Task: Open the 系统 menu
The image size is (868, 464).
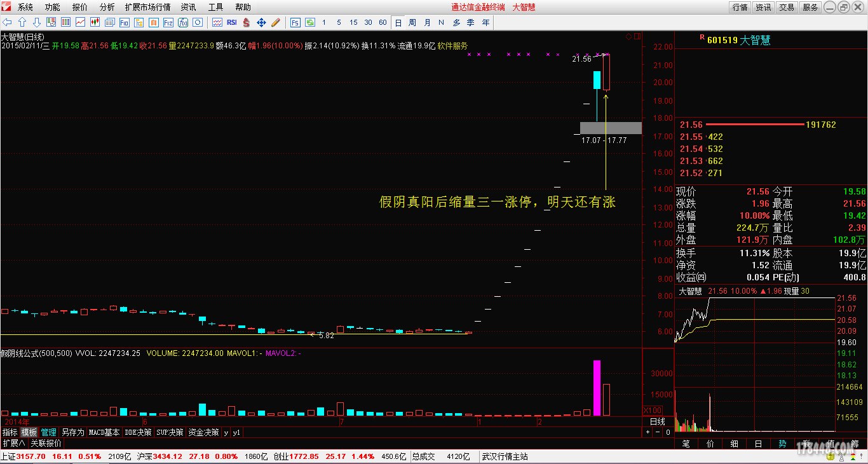Action: tap(25, 7)
